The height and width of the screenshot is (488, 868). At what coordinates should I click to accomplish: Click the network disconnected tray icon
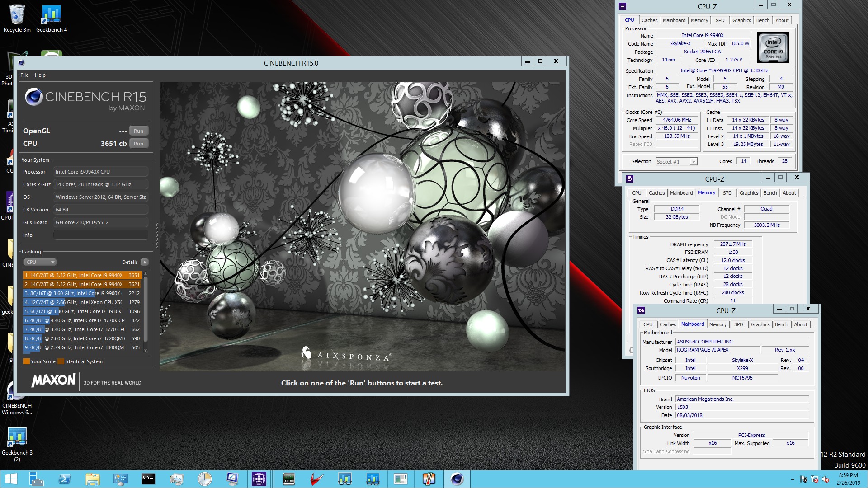[x=815, y=479]
